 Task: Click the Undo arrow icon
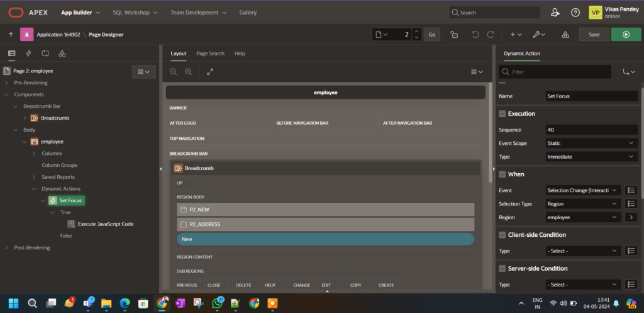(475, 35)
